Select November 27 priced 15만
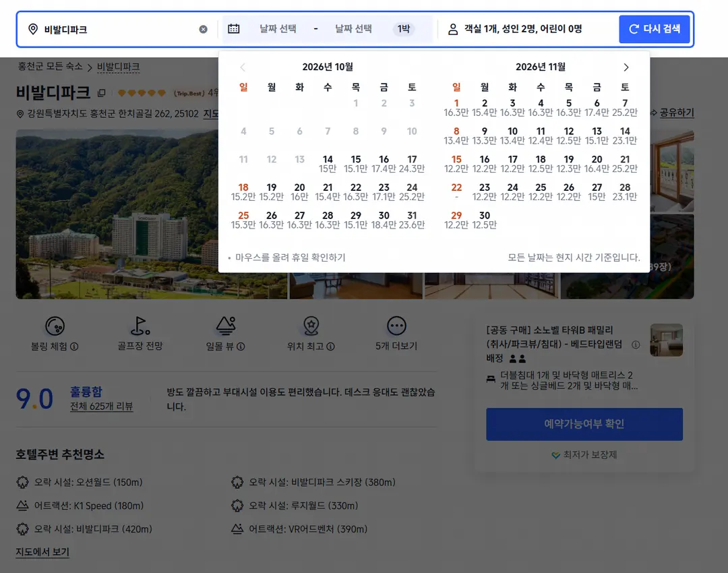The image size is (728, 573). click(x=597, y=191)
